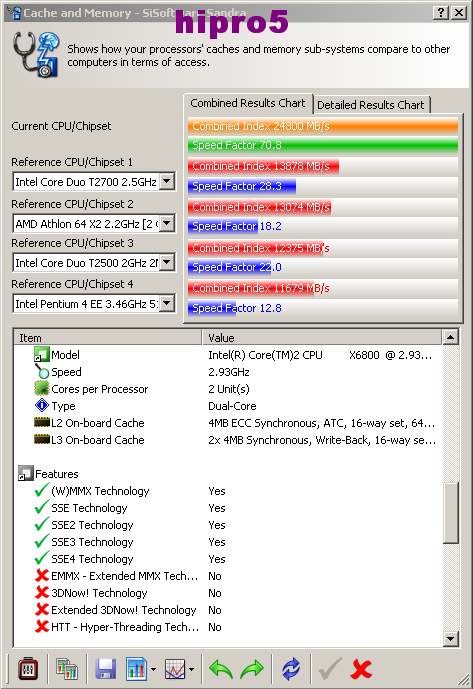This screenshot has width=473, height=689.
Task: Click the grey checkmark OK icon
Action: (330, 669)
